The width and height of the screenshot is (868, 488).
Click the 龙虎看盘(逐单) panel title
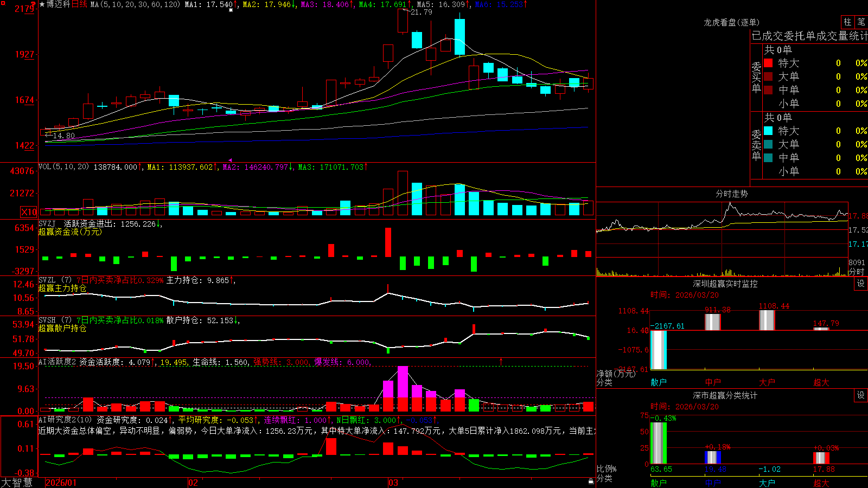point(731,22)
